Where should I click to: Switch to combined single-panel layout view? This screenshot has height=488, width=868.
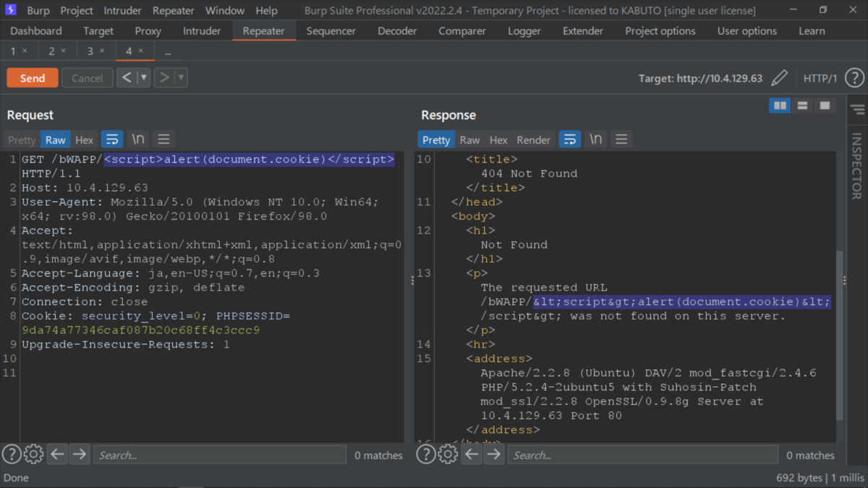click(x=825, y=106)
